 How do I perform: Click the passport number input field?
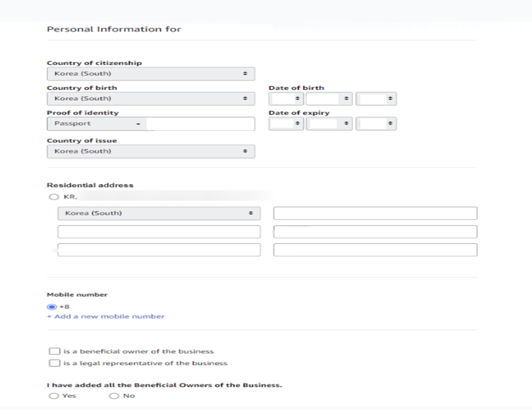(201, 124)
